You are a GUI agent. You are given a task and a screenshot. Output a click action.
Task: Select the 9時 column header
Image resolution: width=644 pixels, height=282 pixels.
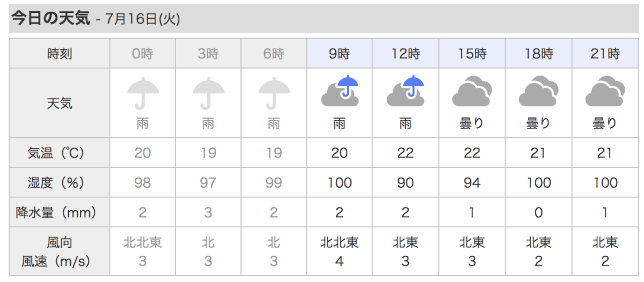point(340,54)
